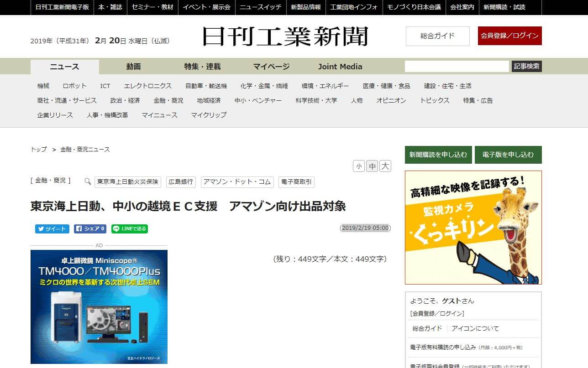Image resolution: width=588 pixels, height=368 pixels.
Task: Open the 特集・連載 tab
Action: [x=202, y=67]
